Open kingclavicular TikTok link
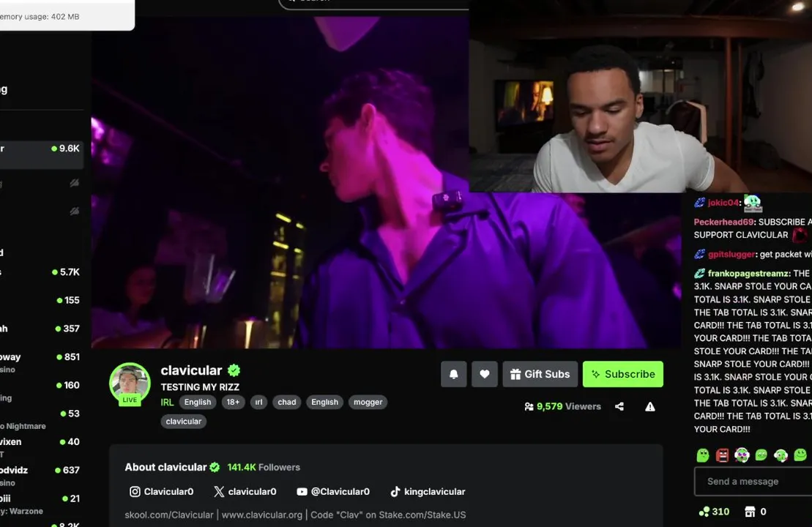 point(428,492)
